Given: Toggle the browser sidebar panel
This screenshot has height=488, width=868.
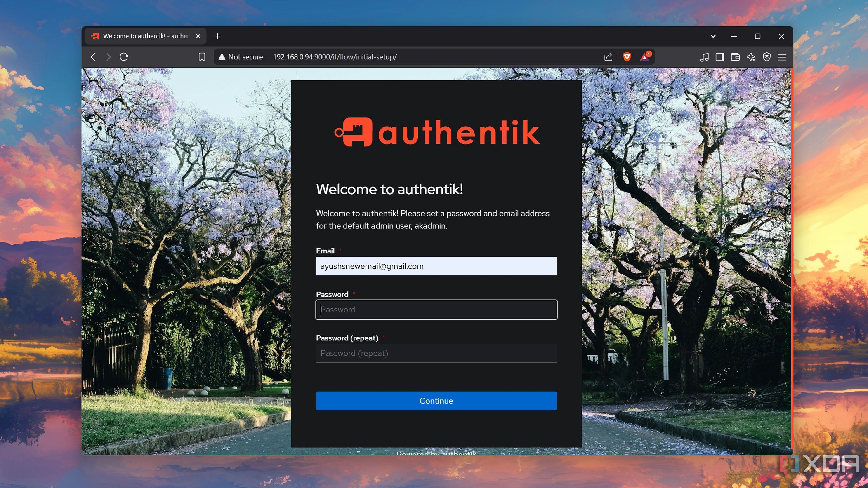Looking at the screenshot, I should click(720, 57).
